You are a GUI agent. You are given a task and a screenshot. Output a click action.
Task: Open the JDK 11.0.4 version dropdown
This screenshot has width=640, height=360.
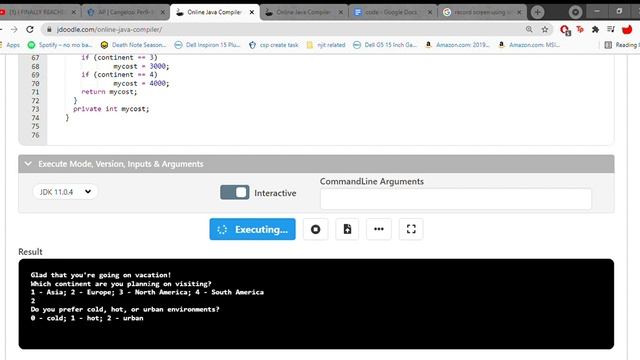65,192
